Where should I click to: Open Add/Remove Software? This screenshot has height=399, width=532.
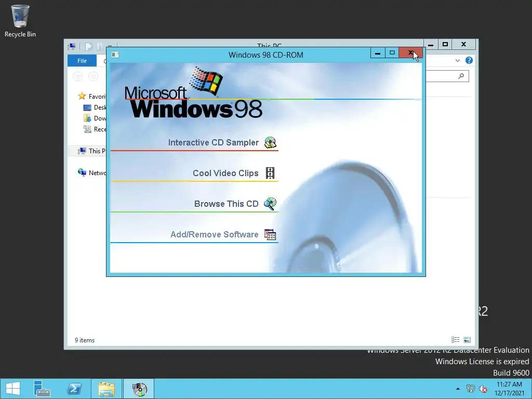215,234
